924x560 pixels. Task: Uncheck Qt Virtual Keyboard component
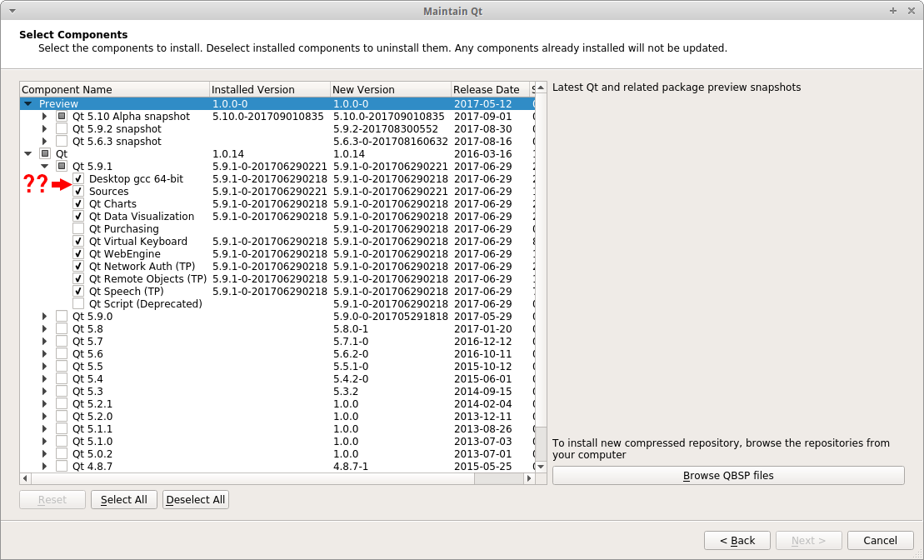point(78,241)
